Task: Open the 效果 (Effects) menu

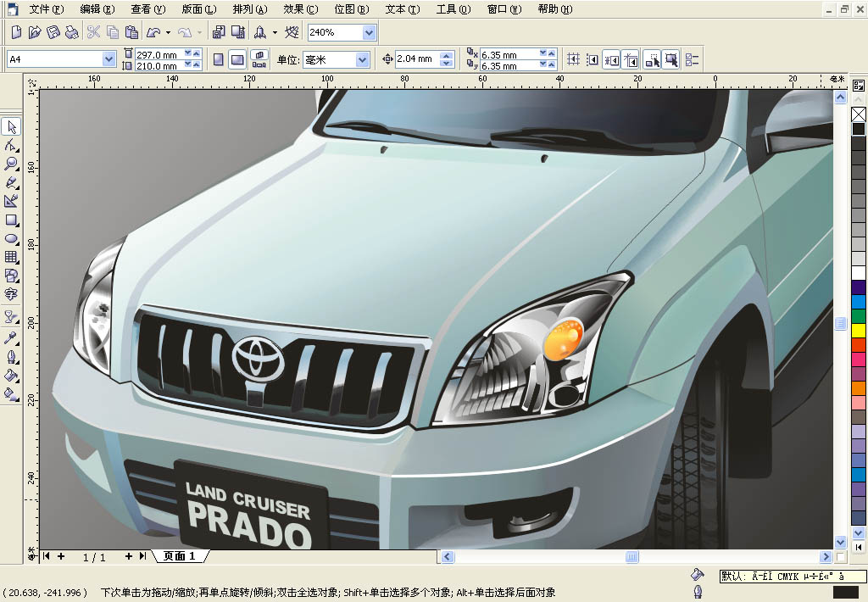Action: click(300, 9)
